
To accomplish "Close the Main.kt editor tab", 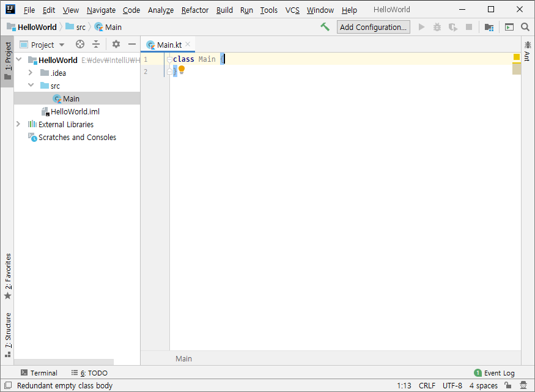I will click(x=188, y=45).
